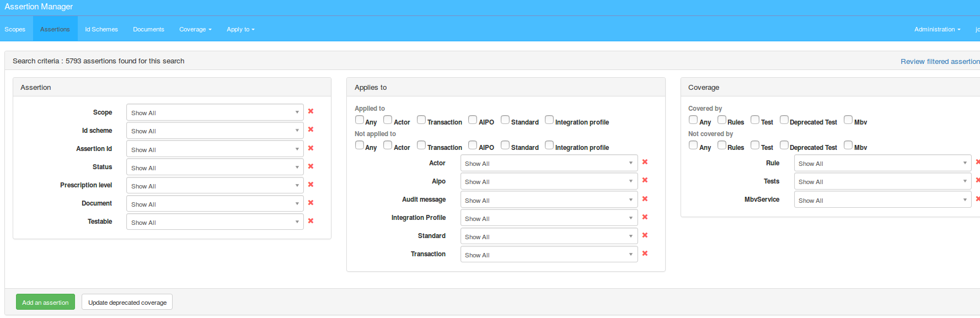Click the Add an assertion button

pyautogui.click(x=45, y=302)
